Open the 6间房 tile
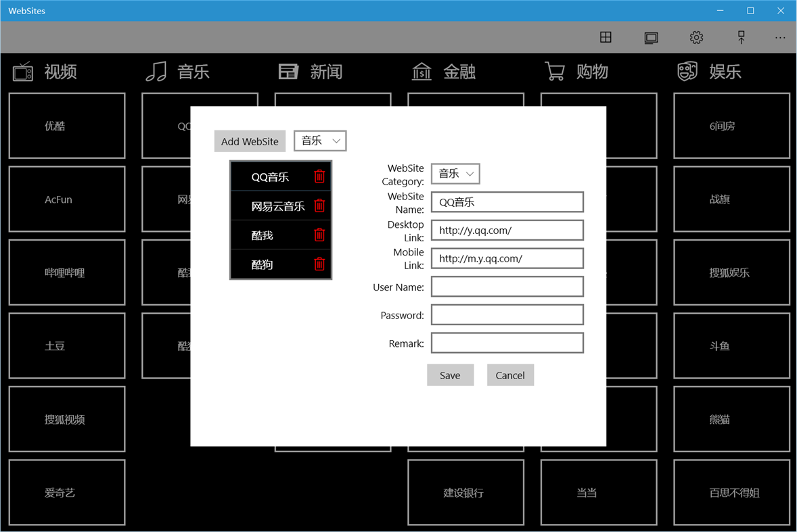 pyautogui.click(x=731, y=126)
